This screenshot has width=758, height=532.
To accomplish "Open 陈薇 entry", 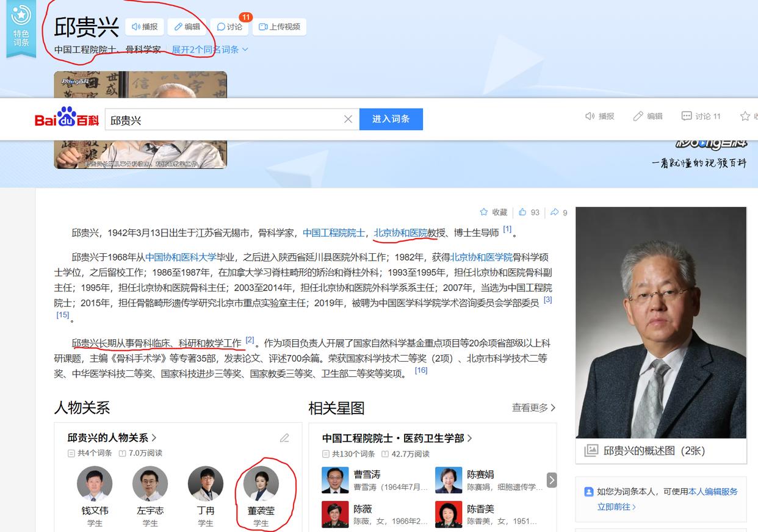I will click(x=374, y=514).
